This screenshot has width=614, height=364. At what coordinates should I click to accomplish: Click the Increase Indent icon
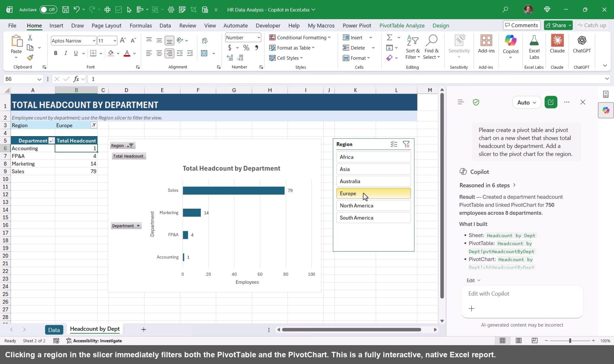pyautogui.click(x=190, y=53)
